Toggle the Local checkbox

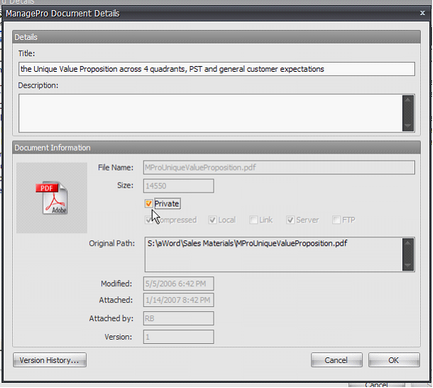click(x=212, y=220)
